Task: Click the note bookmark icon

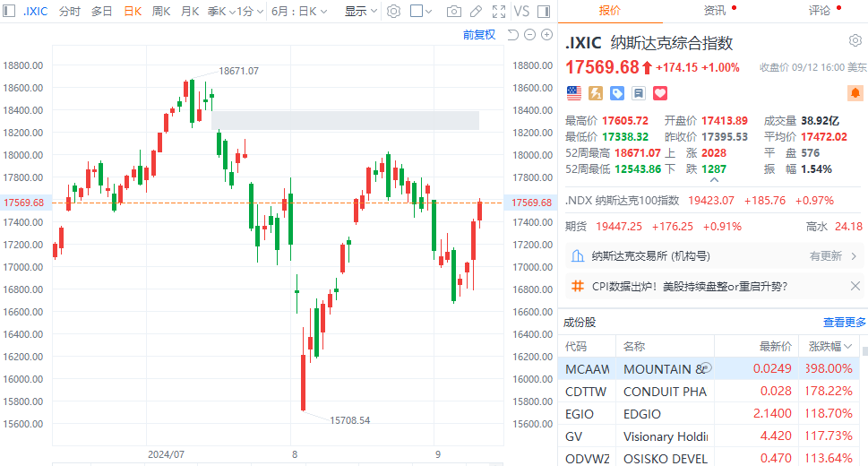Action: (x=639, y=93)
